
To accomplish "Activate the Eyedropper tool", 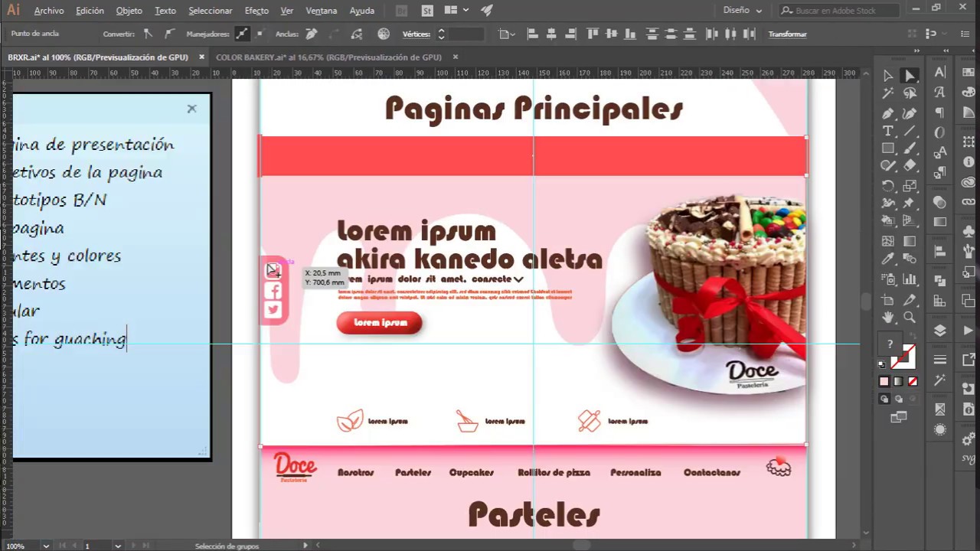I will pos(888,260).
